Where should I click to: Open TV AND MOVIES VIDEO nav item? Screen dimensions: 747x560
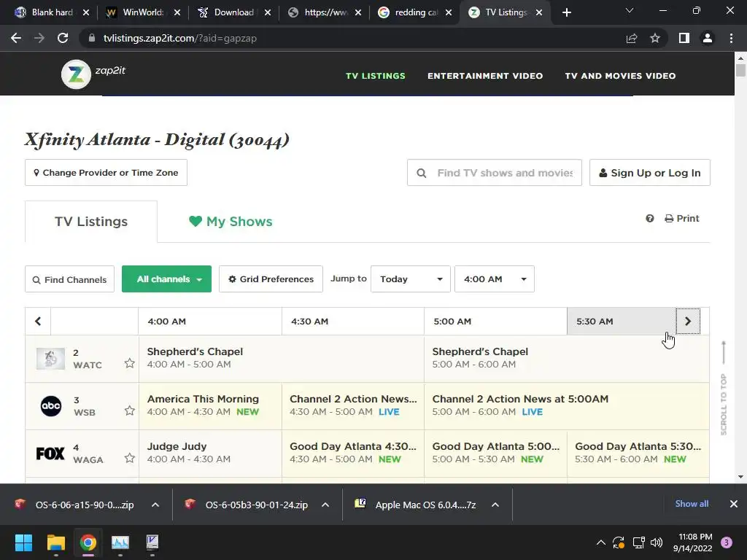coord(620,76)
